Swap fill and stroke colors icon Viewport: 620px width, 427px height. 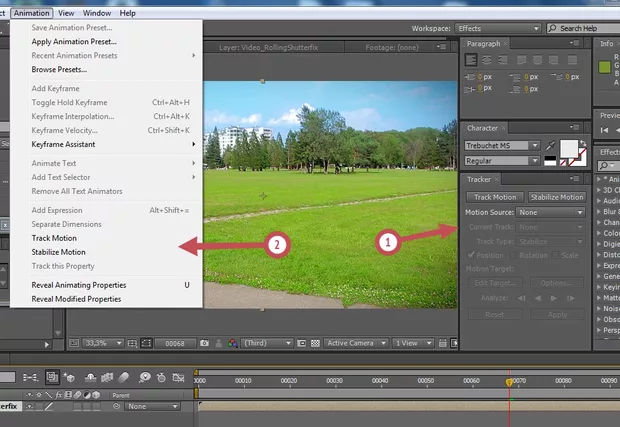(x=582, y=143)
